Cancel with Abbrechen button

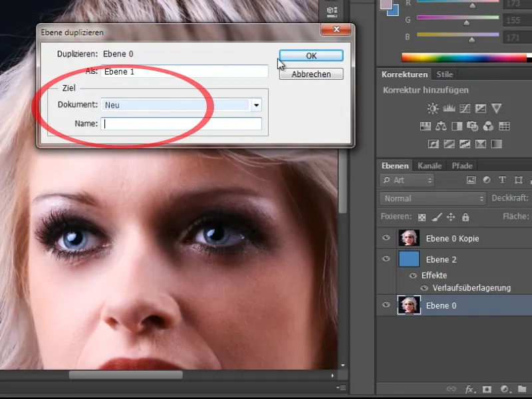(x=311, y=74)
